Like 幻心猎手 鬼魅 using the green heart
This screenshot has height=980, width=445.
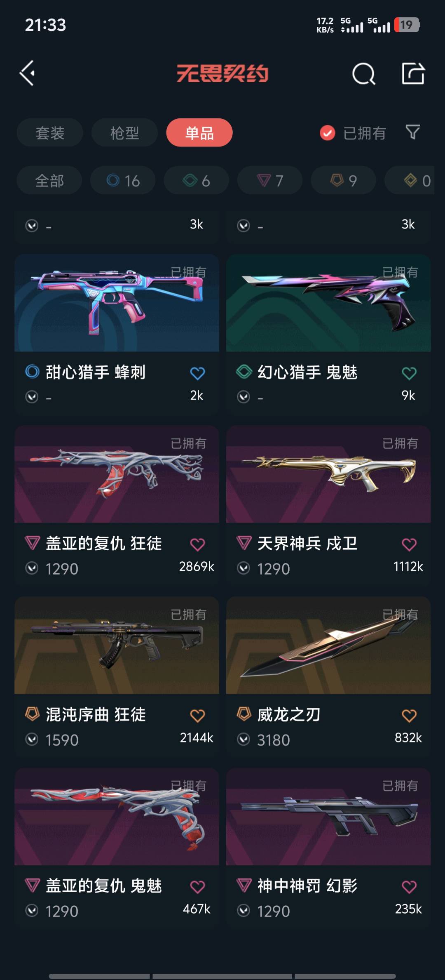click(x=409, y=373)
